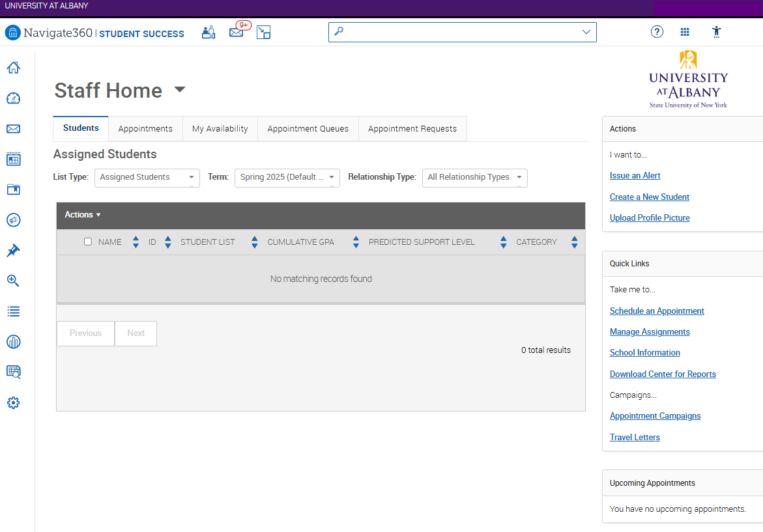Open the settings gear icon in sidebar
This screenshot has height=532, width=763.
coord(13,403)
